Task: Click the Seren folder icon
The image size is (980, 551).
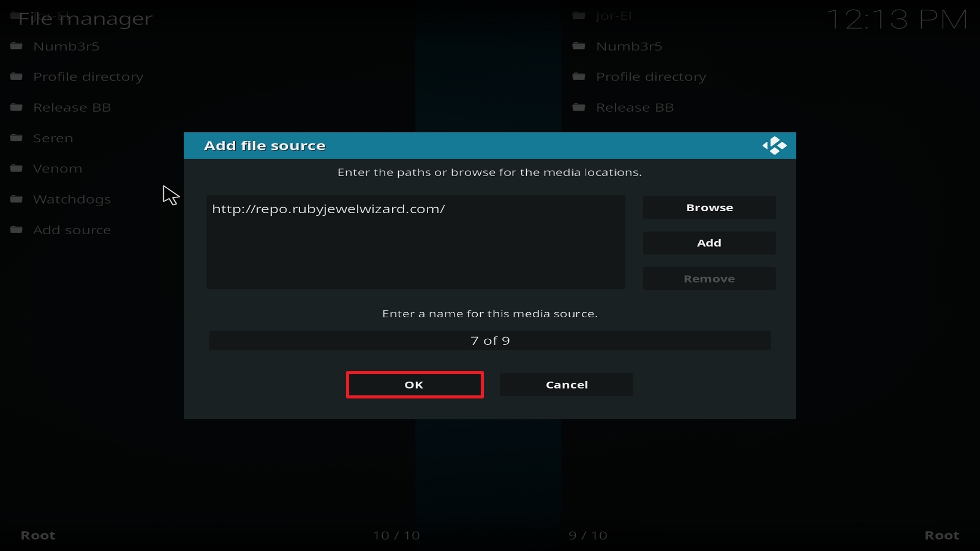Action: coord(16,138)
